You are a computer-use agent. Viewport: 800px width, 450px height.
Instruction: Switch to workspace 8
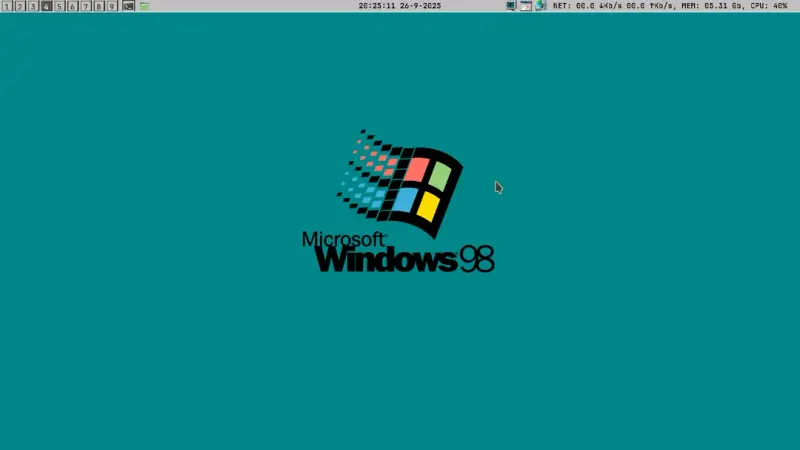point(98,6)
